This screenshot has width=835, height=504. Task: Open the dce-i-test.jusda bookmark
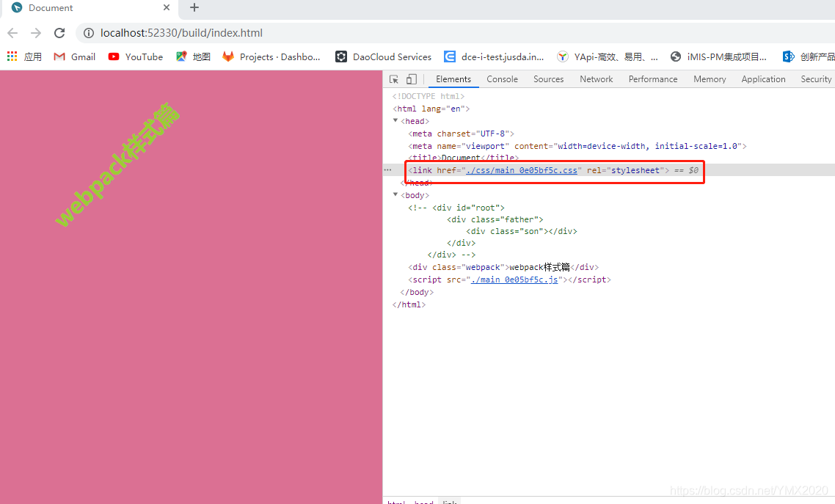click(x=494, y=56)
